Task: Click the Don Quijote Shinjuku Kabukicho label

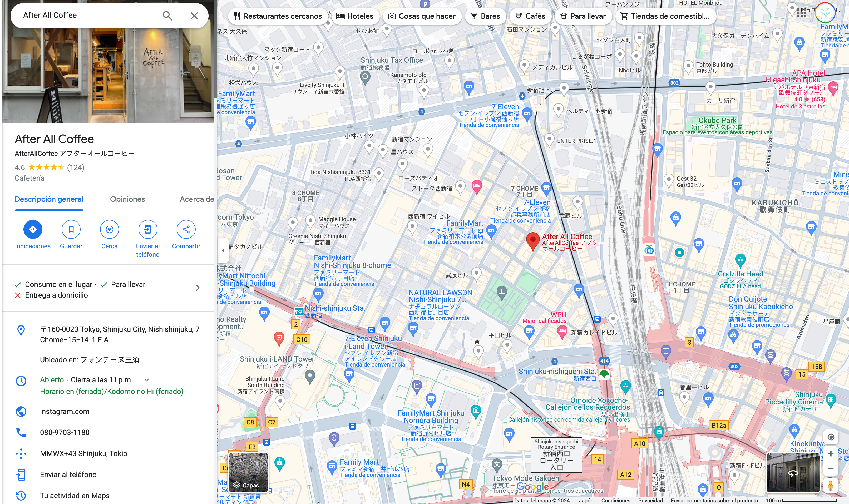Action: pos(760,303)
